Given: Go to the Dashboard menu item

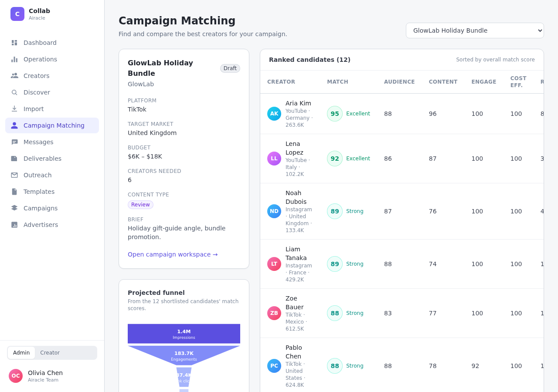Looking at the screenshot, I should [52, 43].
